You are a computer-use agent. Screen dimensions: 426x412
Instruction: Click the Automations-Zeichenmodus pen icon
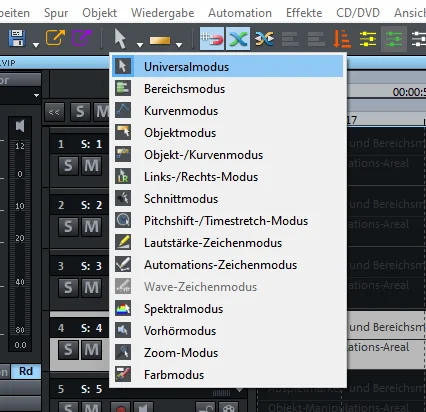123,264
